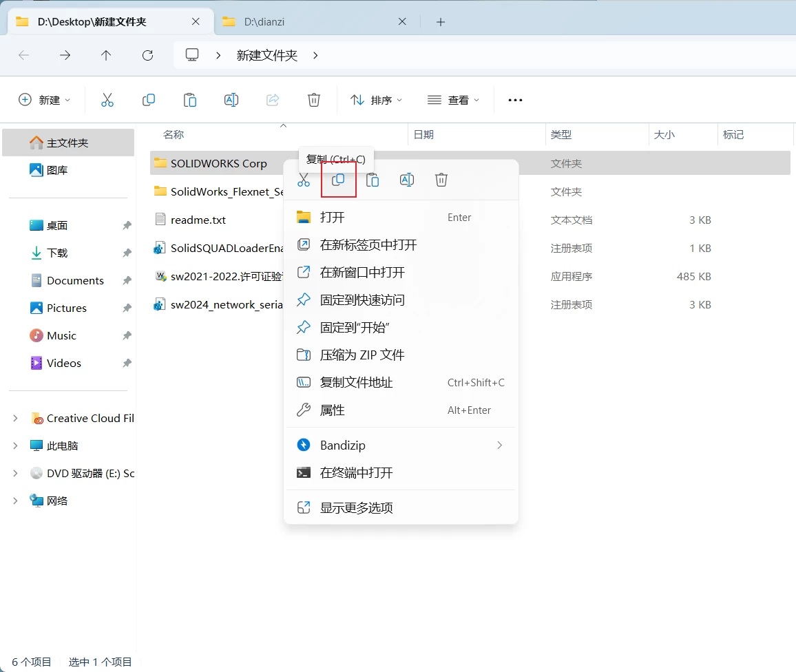Expand the 此电脑 tree node
This screenshot has height=672, width=796.
point(15,445)
